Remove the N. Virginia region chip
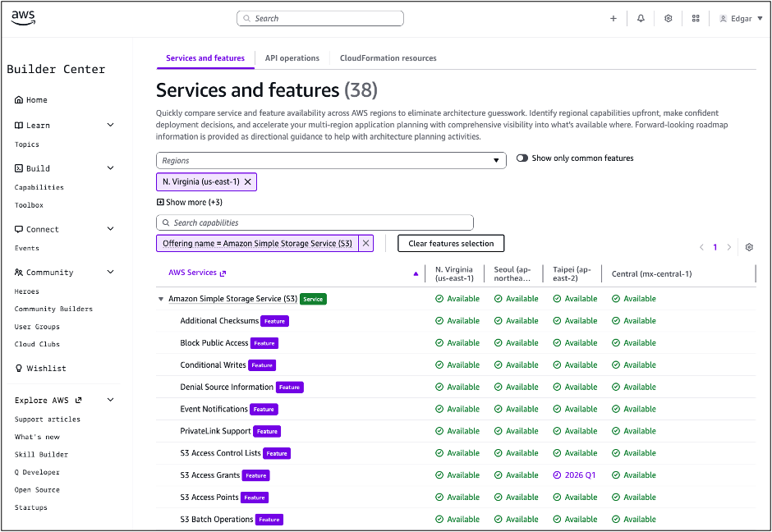Viewport: 772px width, 532px height. tap(248, 181)
